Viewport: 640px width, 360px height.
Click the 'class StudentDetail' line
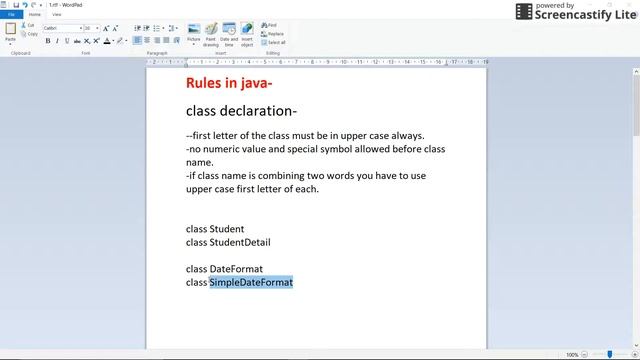[228, 242]
